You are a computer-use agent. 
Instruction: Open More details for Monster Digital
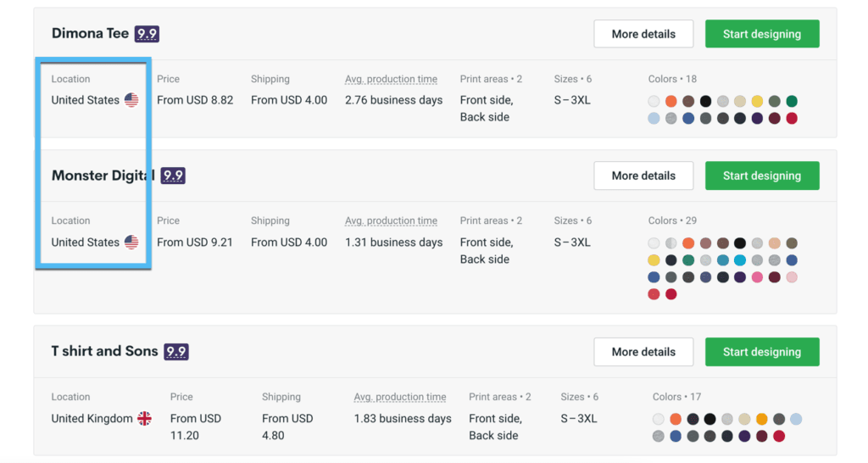click(643, 176)
